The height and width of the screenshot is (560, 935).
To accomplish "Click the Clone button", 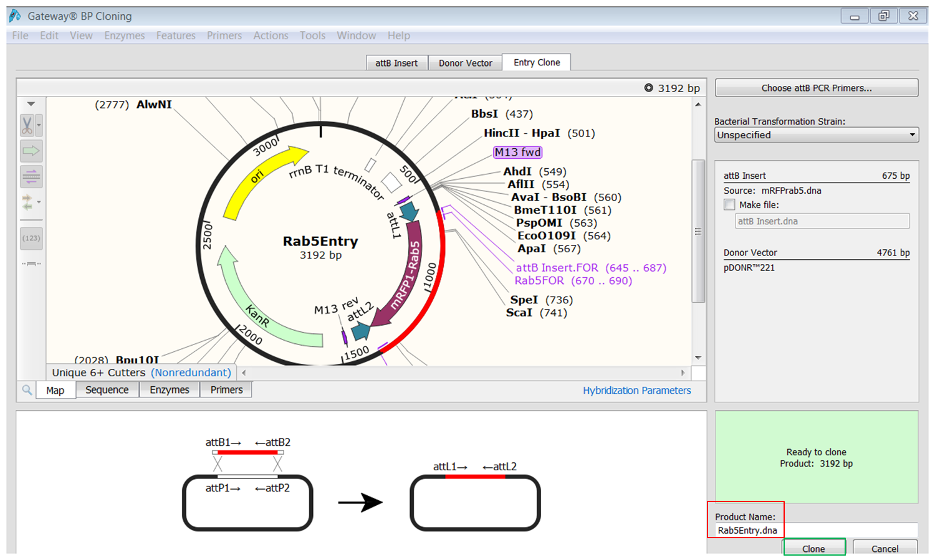I will (814, 548).
